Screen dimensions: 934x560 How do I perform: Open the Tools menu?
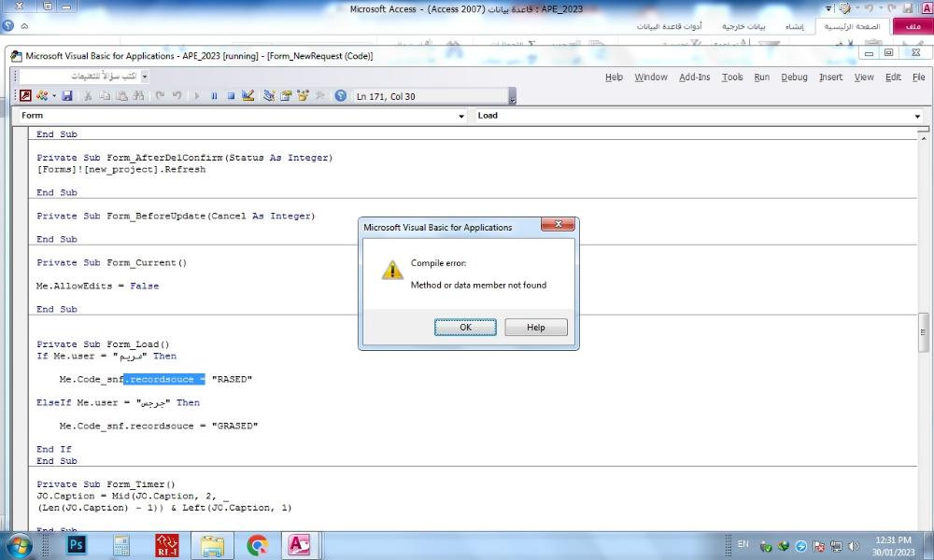732,77
